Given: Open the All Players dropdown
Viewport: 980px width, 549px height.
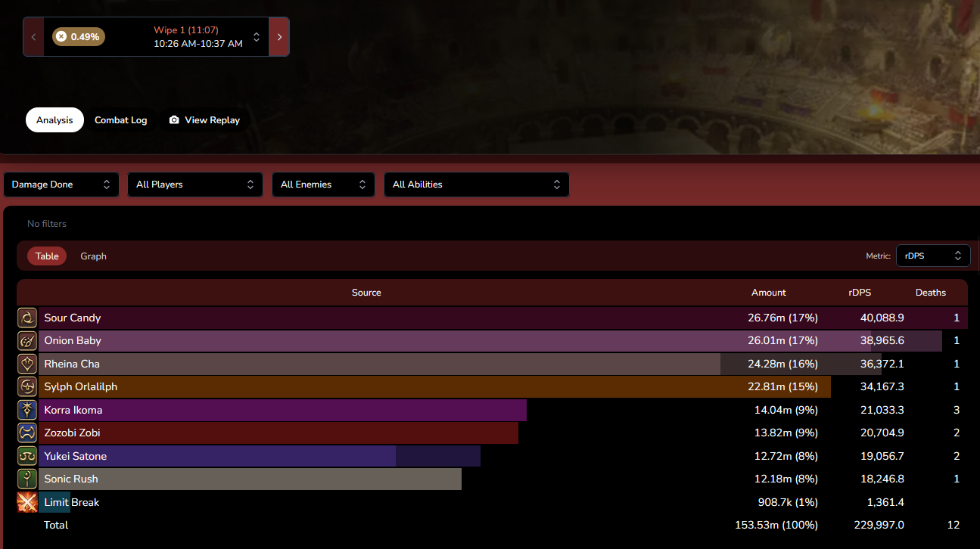Looking at the screenshot, I should pyautogui.click(x=195, y=185).
